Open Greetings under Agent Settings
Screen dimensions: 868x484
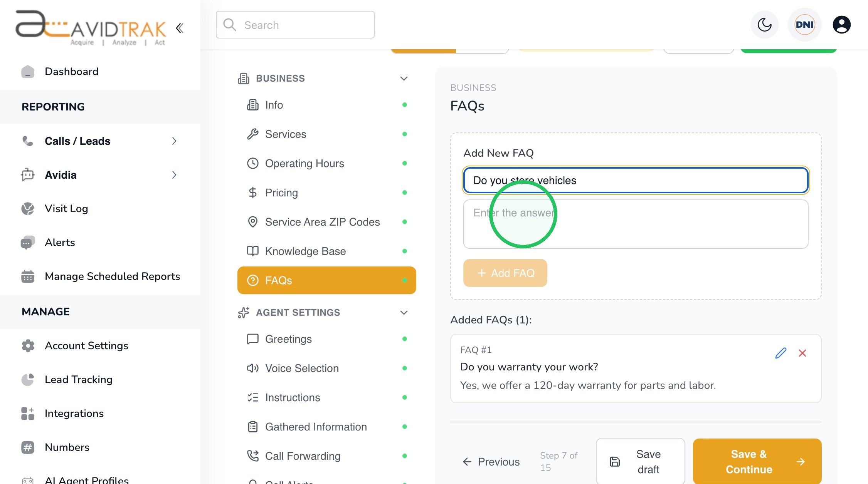(x=326, y=339)
